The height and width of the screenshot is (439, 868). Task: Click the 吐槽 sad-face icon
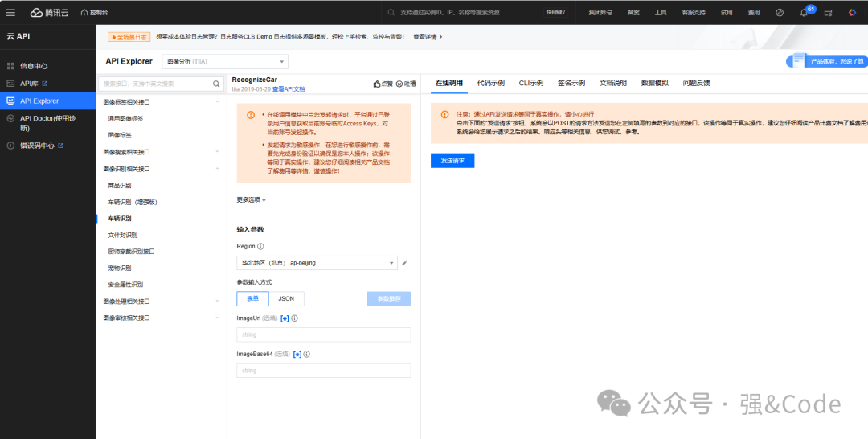(399, 84)
